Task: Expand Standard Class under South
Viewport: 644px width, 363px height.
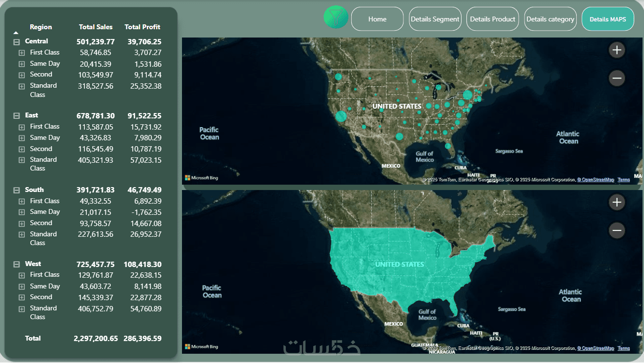Action: tap(21, 235)
